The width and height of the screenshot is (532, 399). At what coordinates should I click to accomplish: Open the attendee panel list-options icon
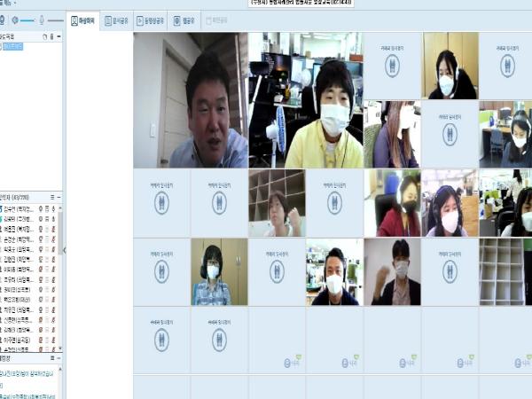coord(52,197)
